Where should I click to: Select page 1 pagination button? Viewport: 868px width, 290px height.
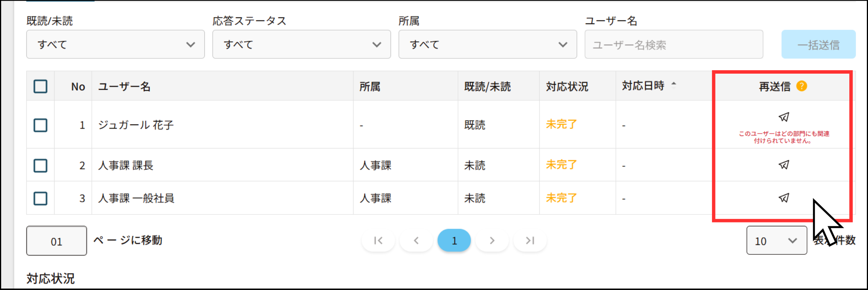(454, 240)
